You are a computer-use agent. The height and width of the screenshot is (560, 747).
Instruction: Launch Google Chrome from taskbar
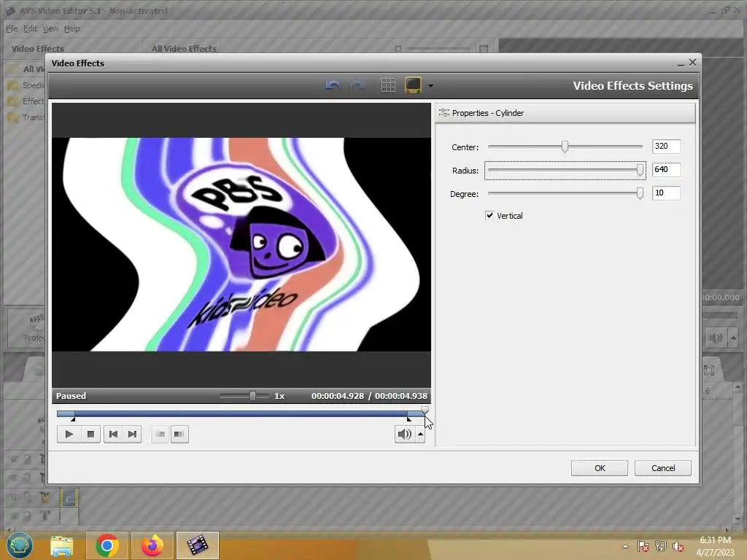(107, 545)
